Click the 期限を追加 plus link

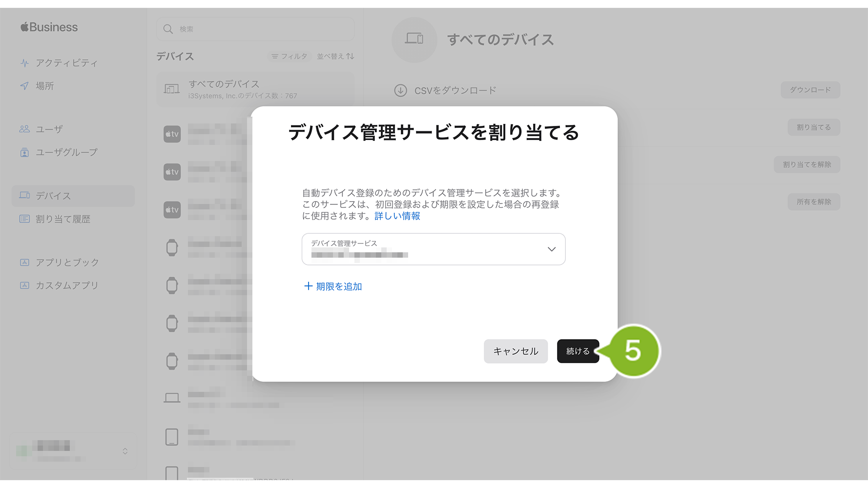coord(333,286)
